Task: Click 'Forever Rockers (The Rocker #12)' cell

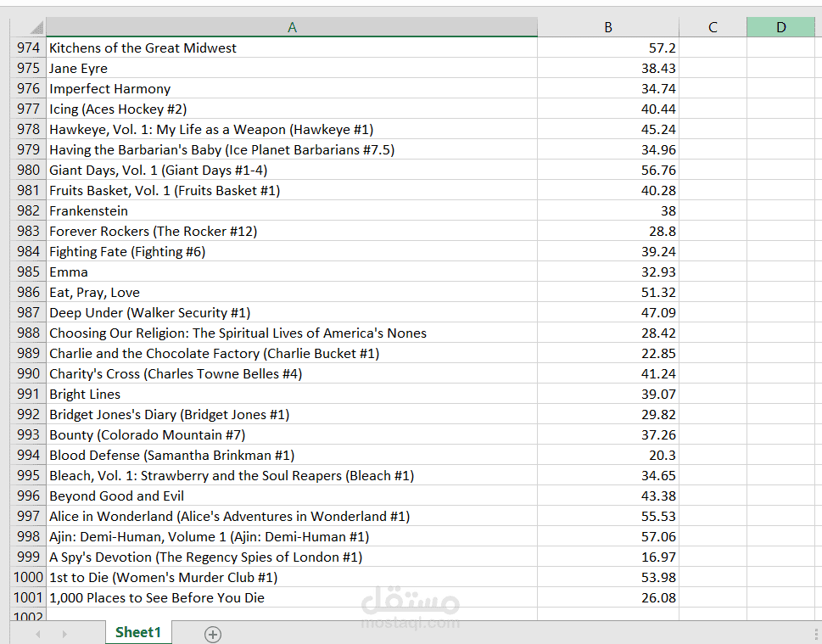Action: pos(292,232)
